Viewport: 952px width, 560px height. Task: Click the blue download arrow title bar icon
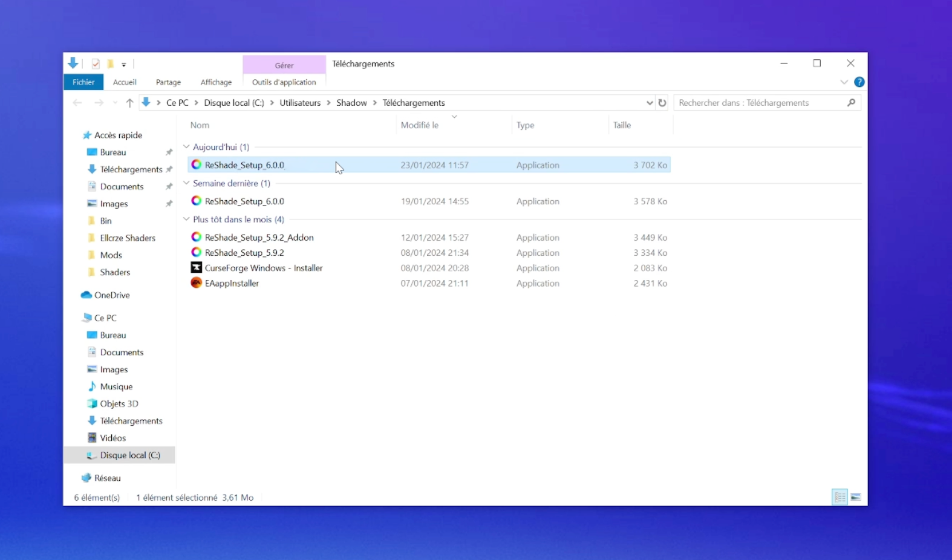73,63
